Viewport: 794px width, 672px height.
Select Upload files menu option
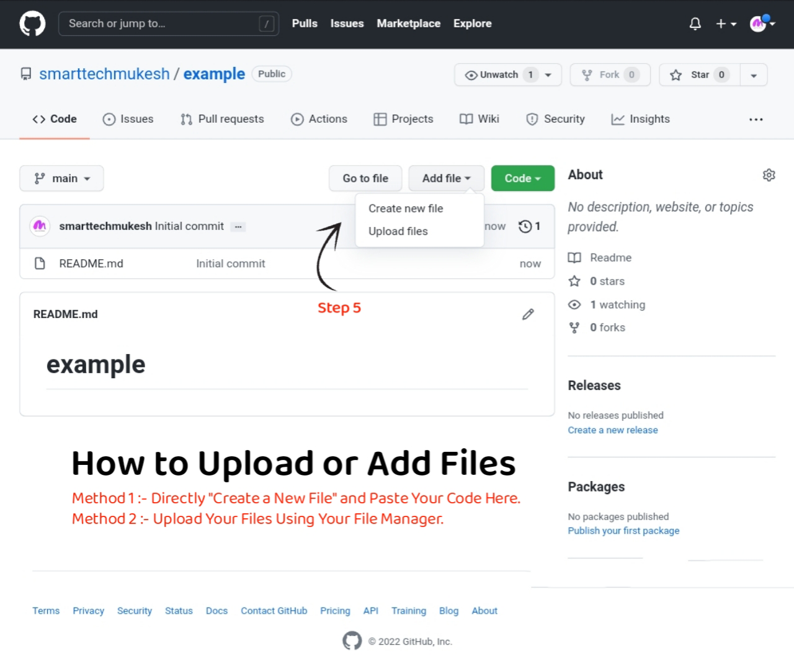[398, 231]
